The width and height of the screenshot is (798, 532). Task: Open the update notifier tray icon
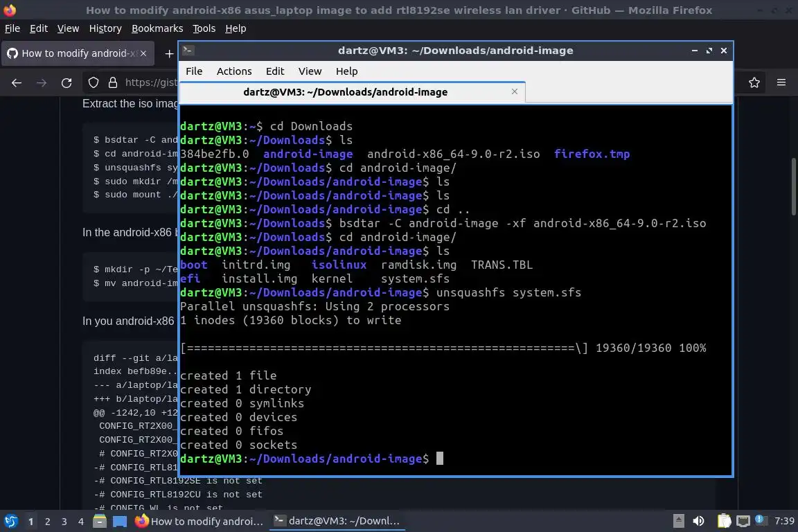tap(760, 520)
